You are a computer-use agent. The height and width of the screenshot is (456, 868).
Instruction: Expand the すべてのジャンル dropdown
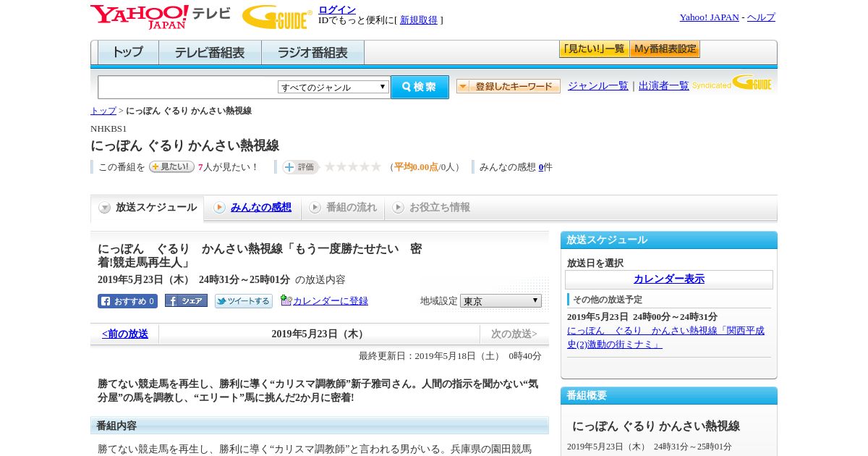[333, 87]
